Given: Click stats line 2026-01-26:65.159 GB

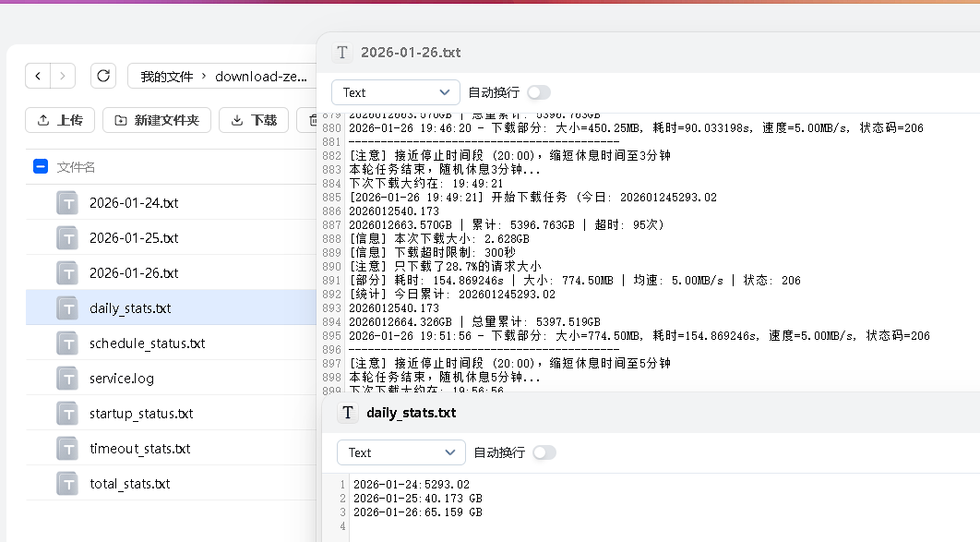Looking at the screenshot, I should tap(417, 512).
